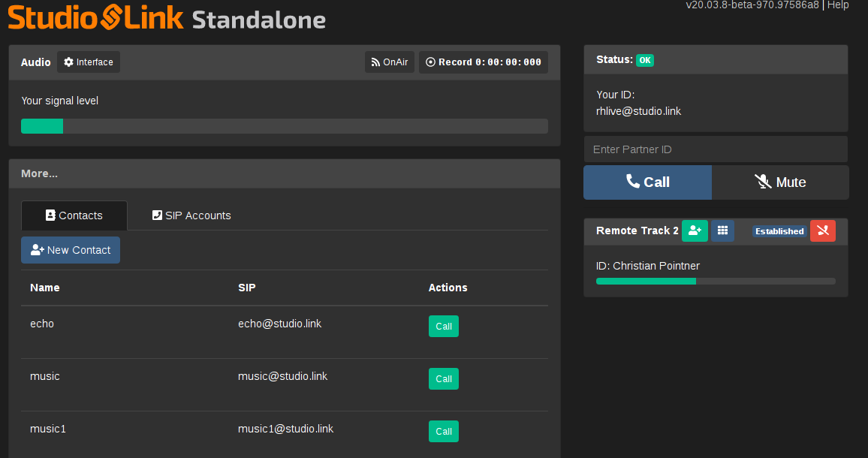Open the Help link
The image size is (868, 458).
(x=838, y=5)
